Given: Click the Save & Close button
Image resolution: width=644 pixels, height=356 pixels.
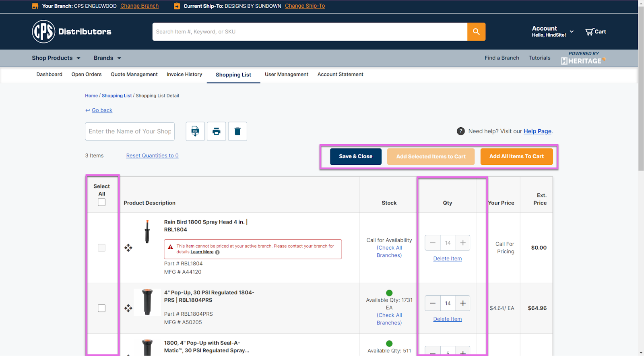Looking at the screenshot, I should [x=356, y=157].
